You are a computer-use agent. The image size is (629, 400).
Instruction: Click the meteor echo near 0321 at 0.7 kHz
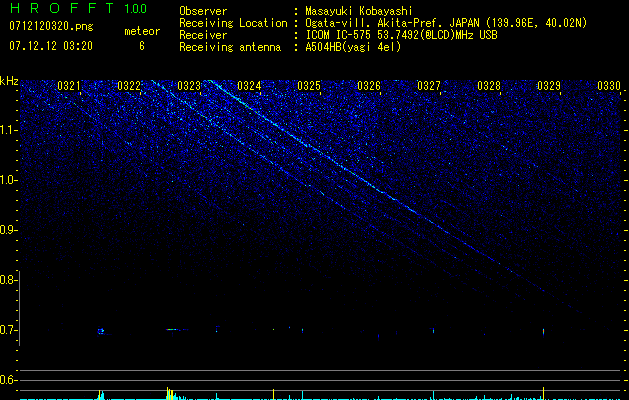tap(101, 331)
